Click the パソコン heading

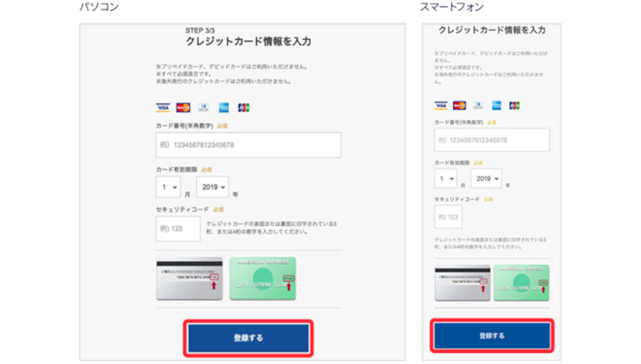point(99,7)
